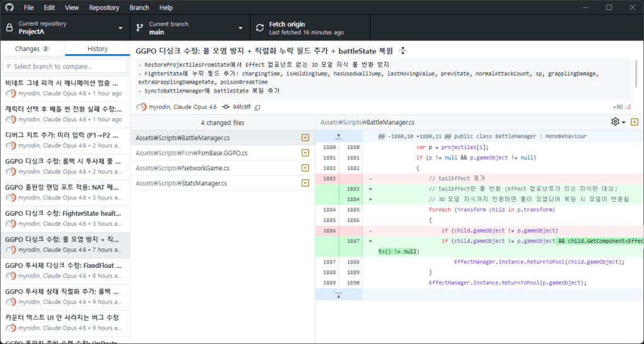Open the Branch menu

pos(139,8)
